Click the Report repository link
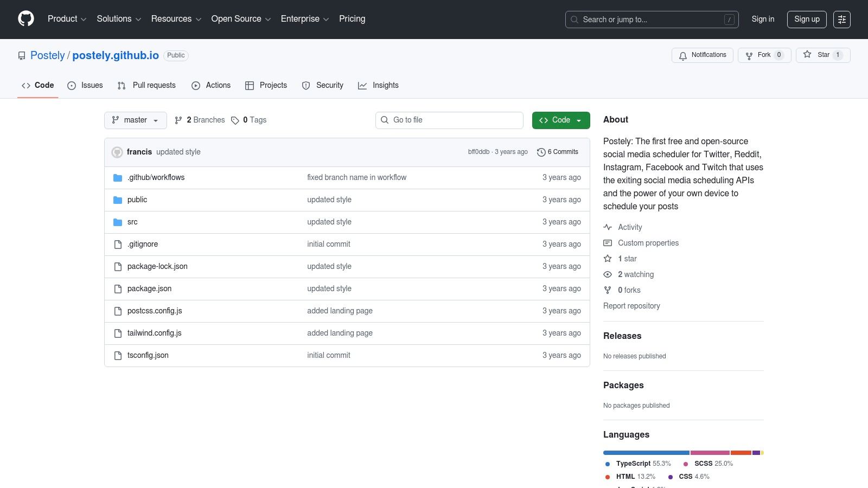Viewport: 868px width, 488px height. pyautogui.click(x=631, y=306)
